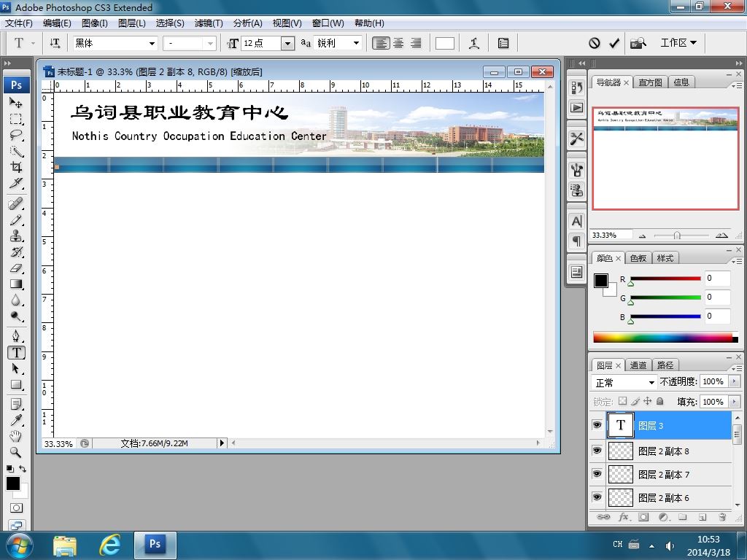This screenshot has height=560, width=747.
Task: Switch to the 通道 tab
Action: tap(638, 365)
